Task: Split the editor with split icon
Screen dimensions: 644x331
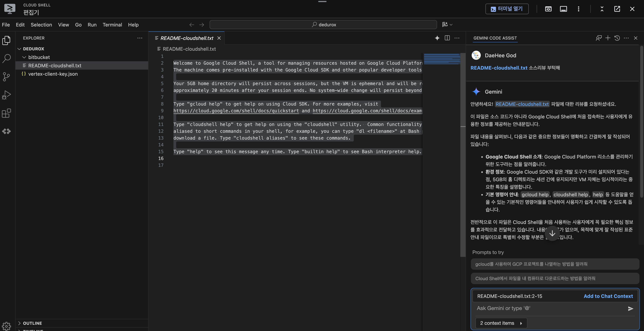Action: (x=447, y=38)
